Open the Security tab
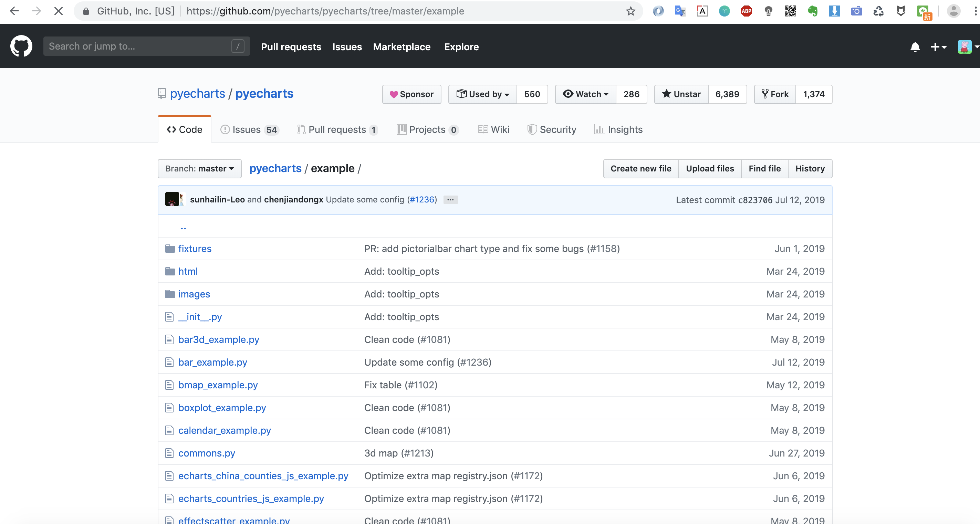This screenshot has width=980, height=524. 552,129
